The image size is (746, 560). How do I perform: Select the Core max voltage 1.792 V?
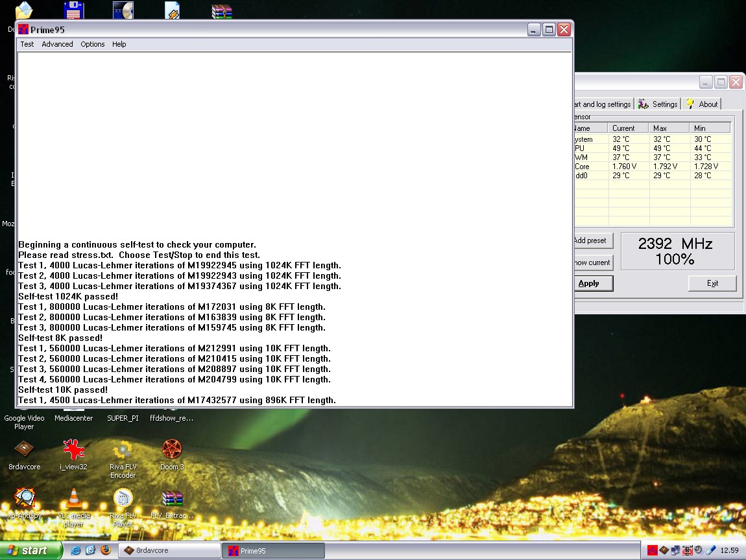pyautogui.click(x=665, y=167)
